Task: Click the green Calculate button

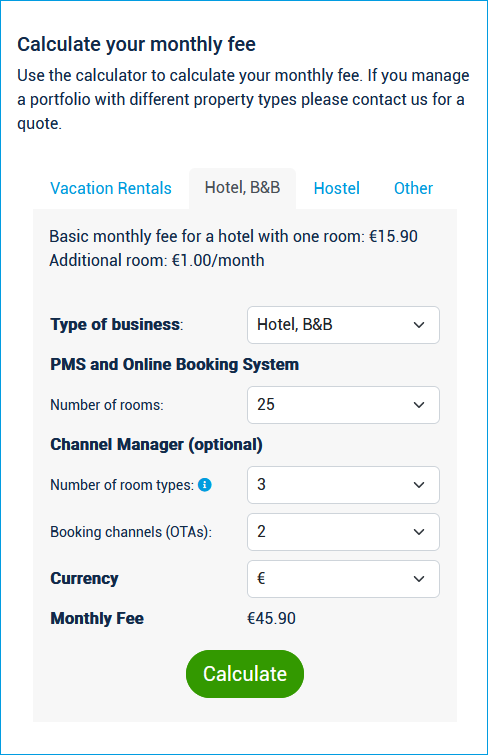Action: pyautogui.click(x=245, y=674)
